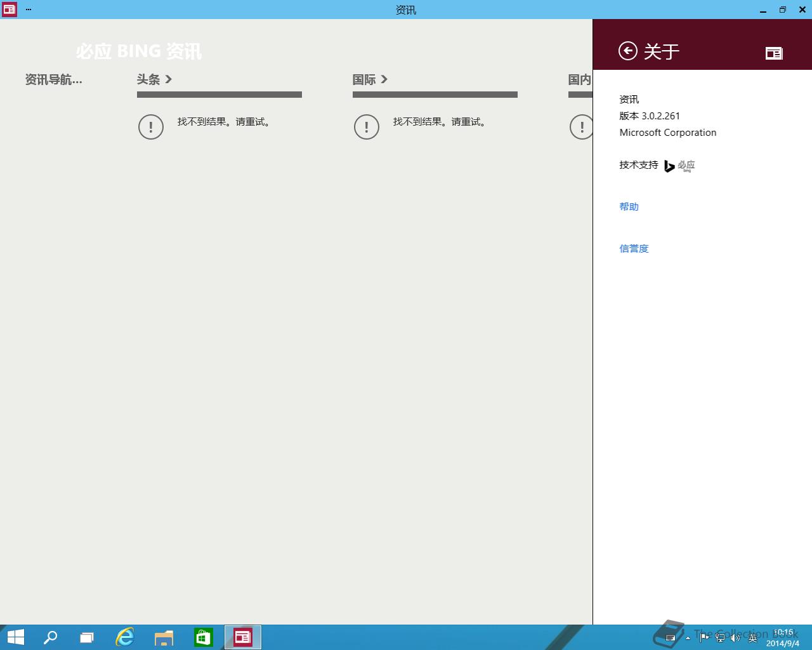The image size is (812, 650).
Task: Go back from the 关于 panel
Action: click(x=627, y=51)
